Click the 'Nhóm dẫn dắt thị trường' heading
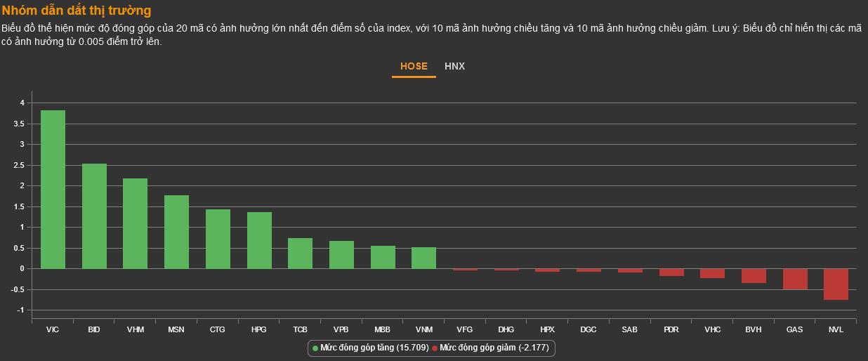The width and height of the screenshot is (868, 361). (77, 11)
